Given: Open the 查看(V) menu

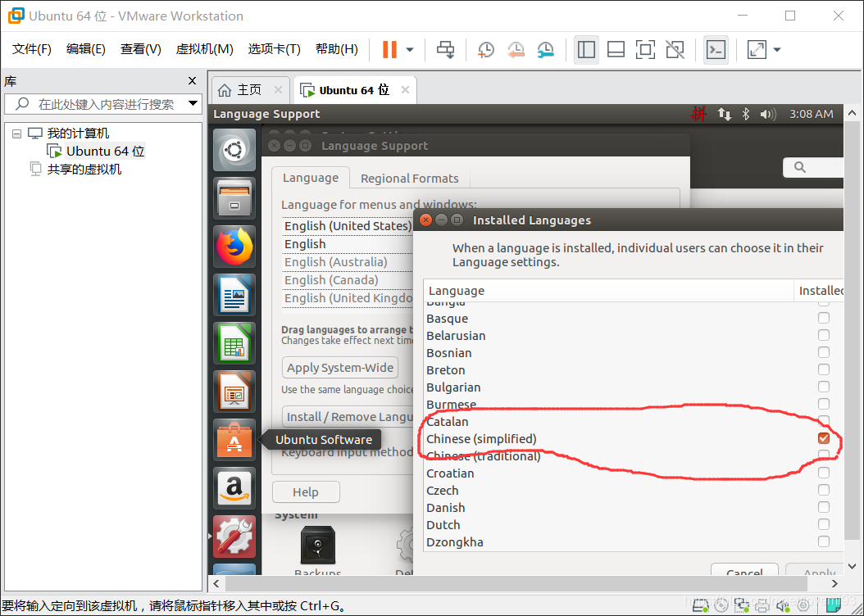Looking at the screenshot, I should pos(140,49).
